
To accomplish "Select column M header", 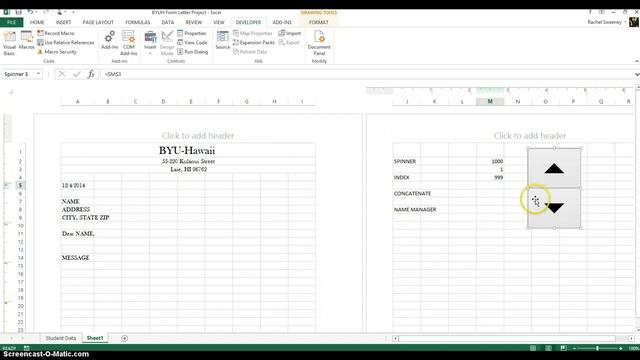I will pos(490,101).
